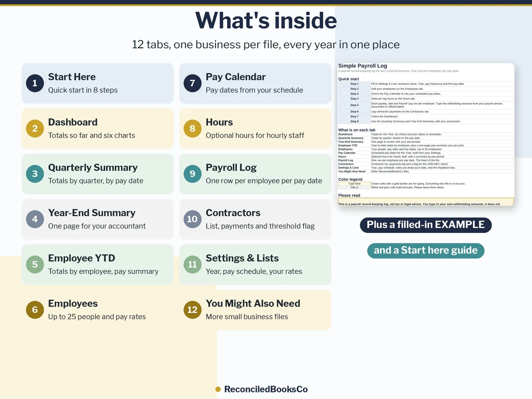This screenshot has height=399, width=532.
Task: Click the number 12 badge beside You Might Also Need
Action: (193, 310)
